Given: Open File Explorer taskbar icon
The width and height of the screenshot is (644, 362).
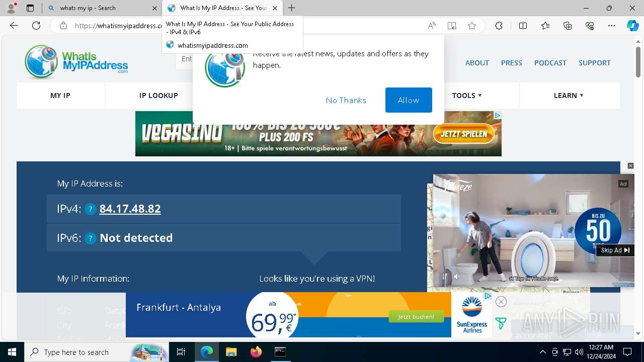Looking at the screenshot, I should [x=231, y=352].
